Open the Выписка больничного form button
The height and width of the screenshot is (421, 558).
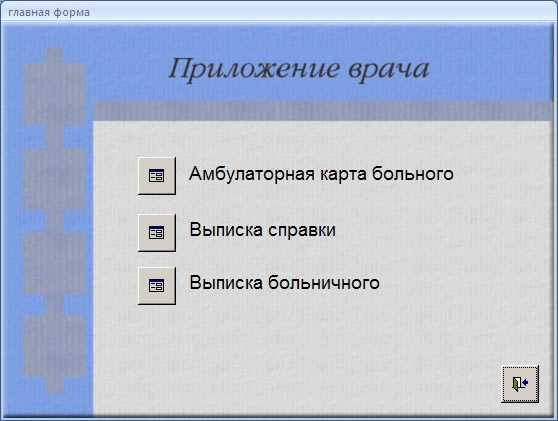point(157,286)
